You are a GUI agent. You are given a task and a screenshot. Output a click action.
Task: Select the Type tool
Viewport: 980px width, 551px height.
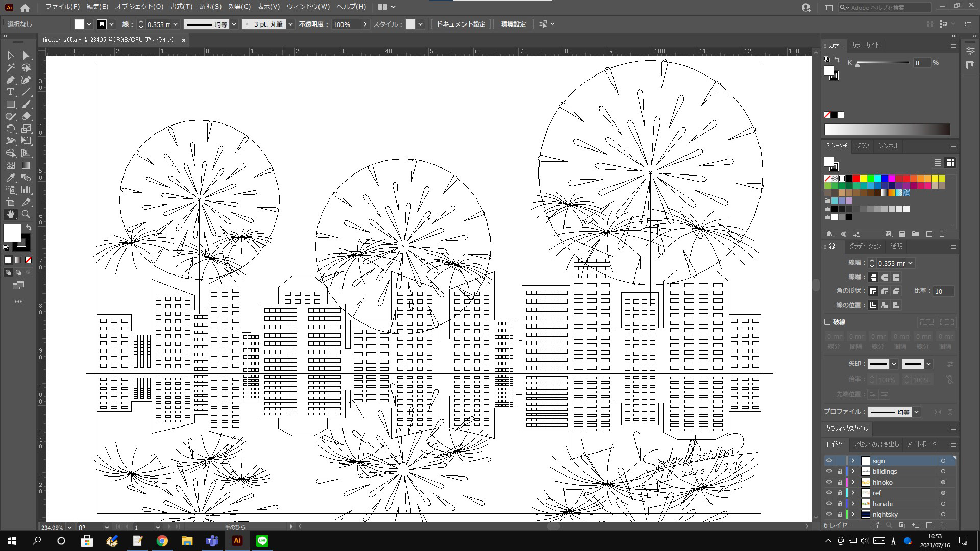[x=11, y=92]
